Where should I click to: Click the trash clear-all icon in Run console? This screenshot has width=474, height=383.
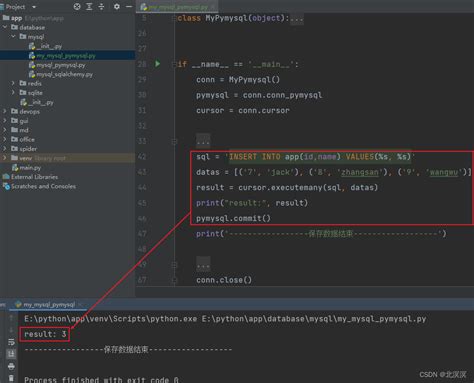coord(11,378)
